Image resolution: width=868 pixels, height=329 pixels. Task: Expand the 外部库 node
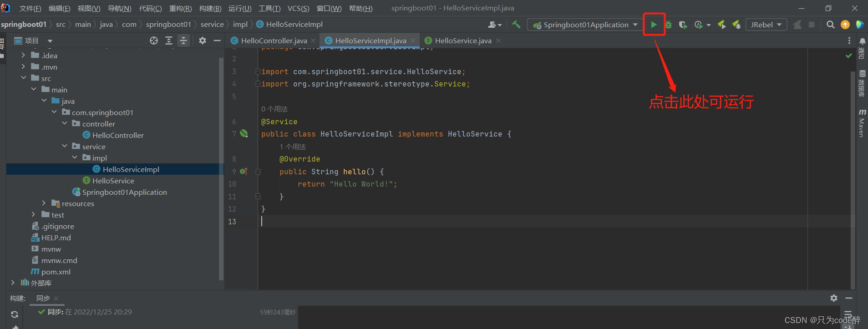click(x=13, y=283)
